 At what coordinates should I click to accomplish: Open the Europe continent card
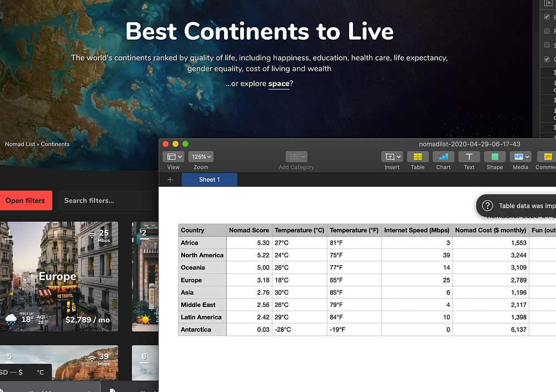[x=59, y=277]
